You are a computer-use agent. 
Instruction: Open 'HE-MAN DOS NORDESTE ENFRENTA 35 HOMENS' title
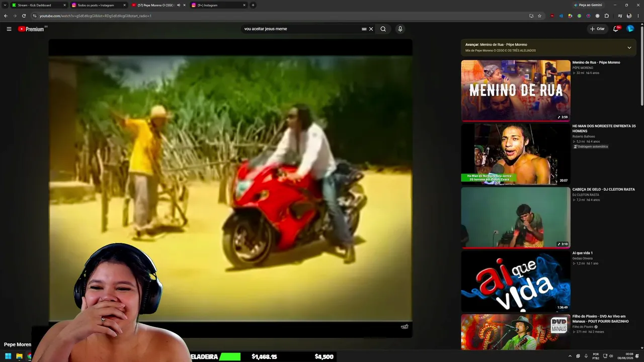tap(604, 128)
